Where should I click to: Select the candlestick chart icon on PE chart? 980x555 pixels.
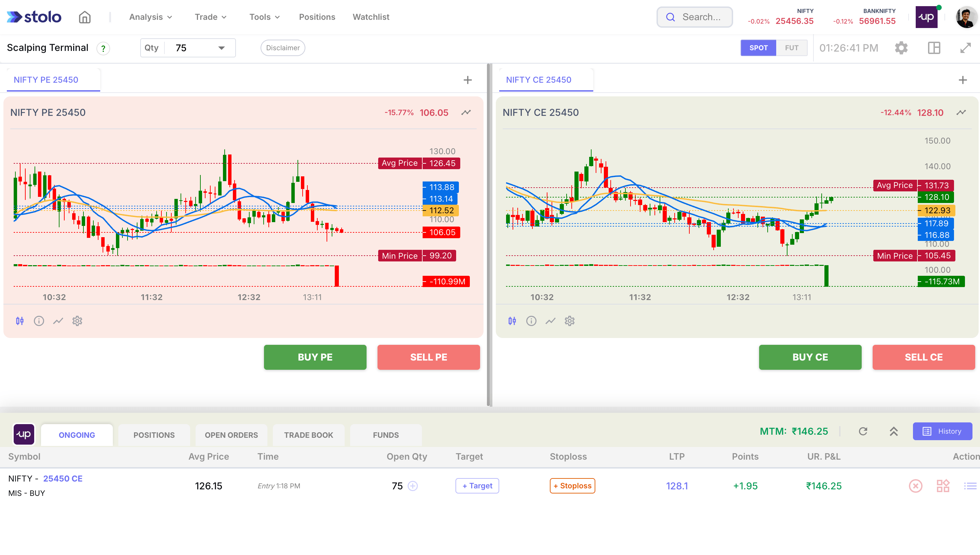click(20, 321)
